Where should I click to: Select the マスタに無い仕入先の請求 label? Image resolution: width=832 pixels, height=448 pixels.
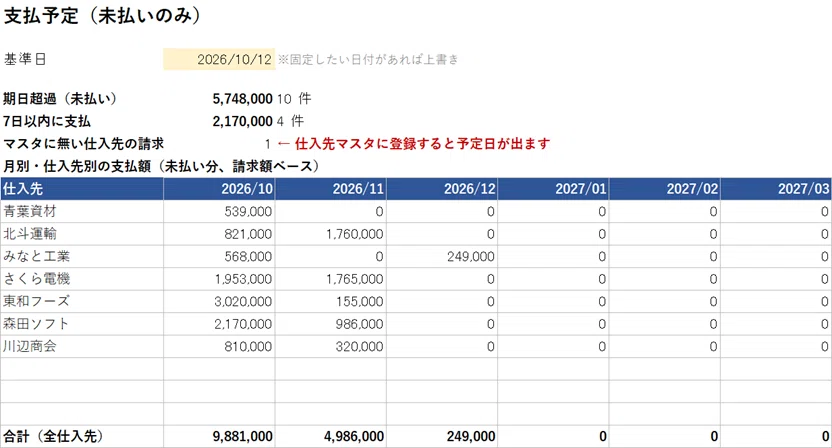click(83, 144)
